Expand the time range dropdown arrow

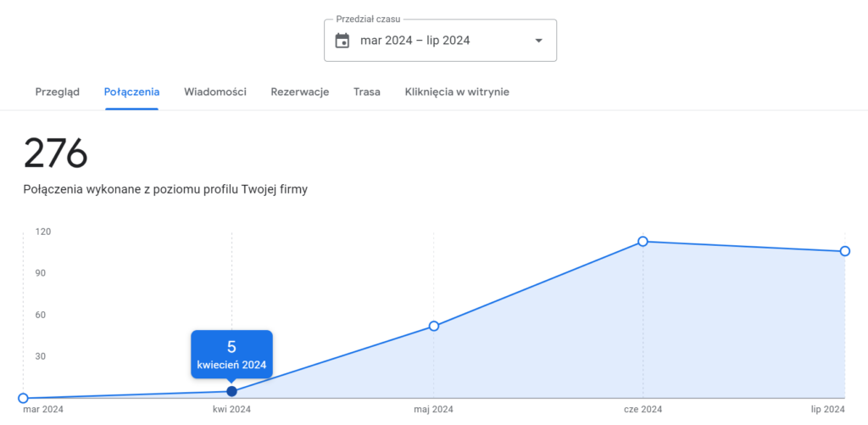click(x=538, y=41)
